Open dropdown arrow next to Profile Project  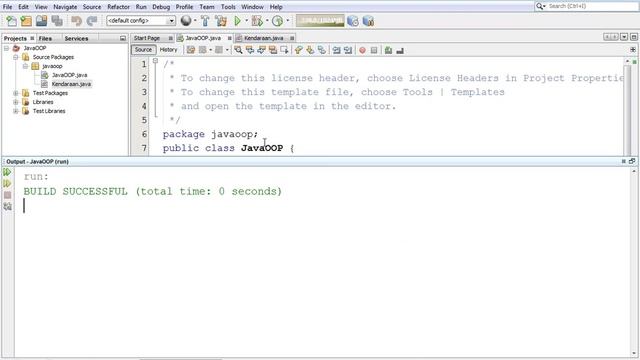(288, 20)
